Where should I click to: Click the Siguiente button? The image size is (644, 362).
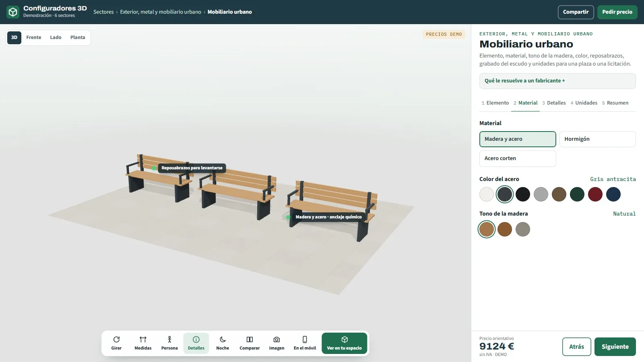(x=615, y=347)
